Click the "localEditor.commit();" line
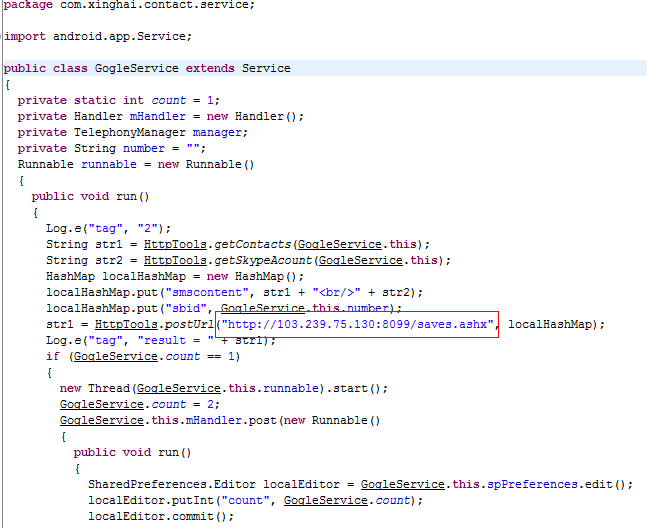 [161, 516]
